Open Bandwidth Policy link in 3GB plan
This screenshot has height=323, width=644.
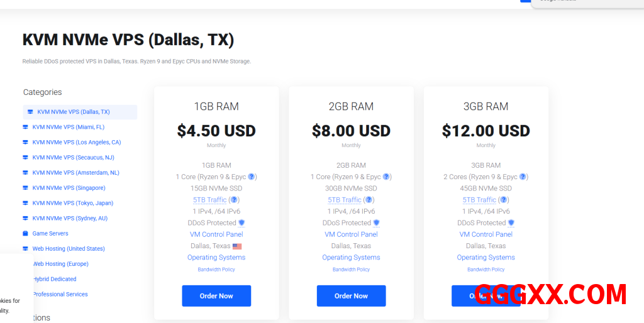point(486,270)
